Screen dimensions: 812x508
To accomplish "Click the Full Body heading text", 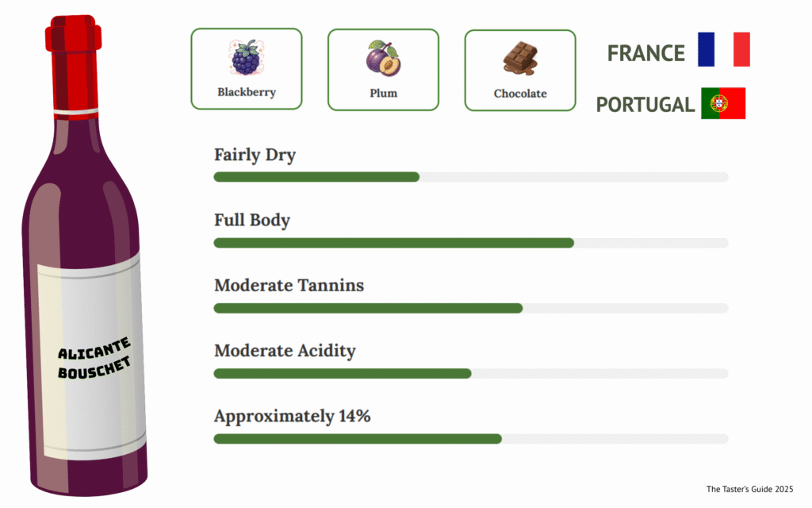I will pyautogui.click(x=252, y=220).
